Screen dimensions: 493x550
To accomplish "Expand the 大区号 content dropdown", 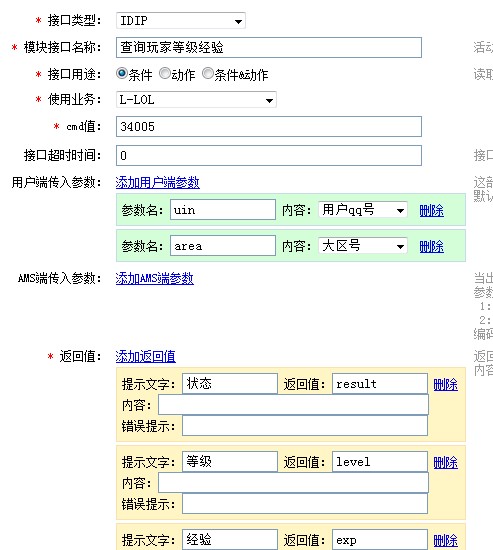I will [363, 246].
